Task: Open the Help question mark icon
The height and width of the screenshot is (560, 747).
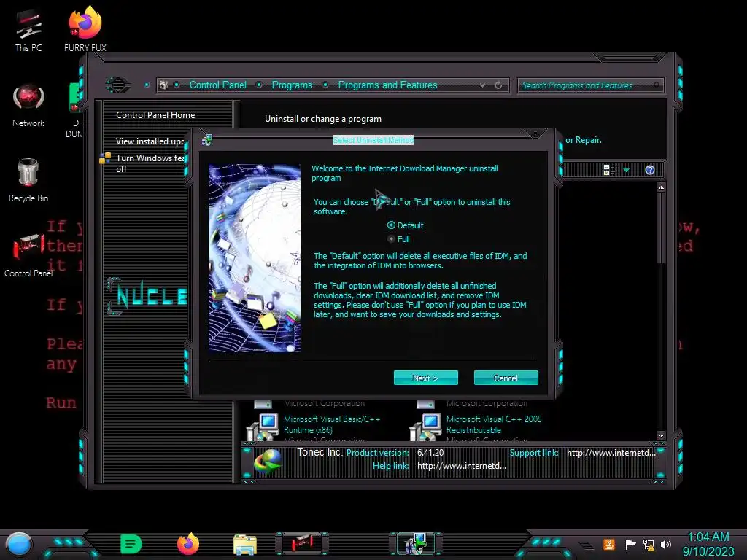Action: (650, 170)
